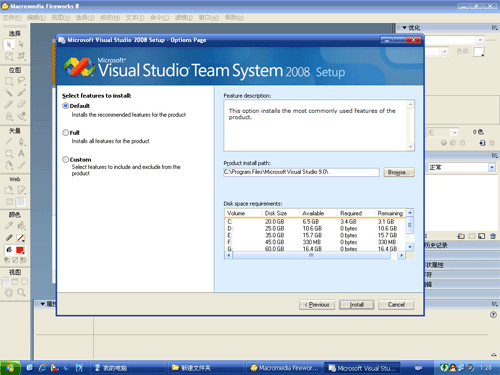The height and width of the screenshot is (375, 500).
Task: Select the Pencil tool in Fireworks
Action: tap(9, 104)
